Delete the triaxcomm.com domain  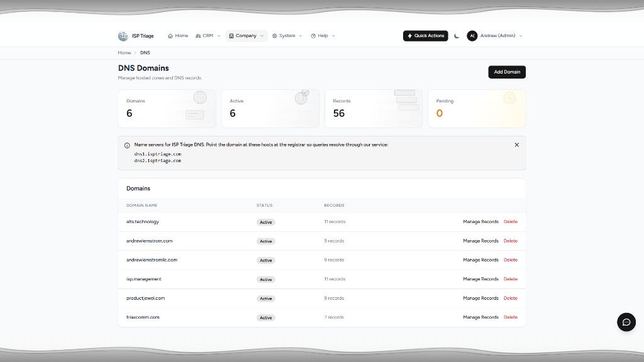pos(511,317)
